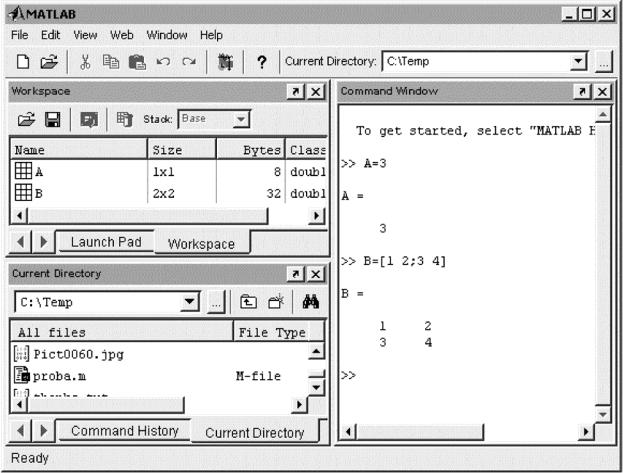
Task: Click the All files column header
Action: [x=122, y=332]
